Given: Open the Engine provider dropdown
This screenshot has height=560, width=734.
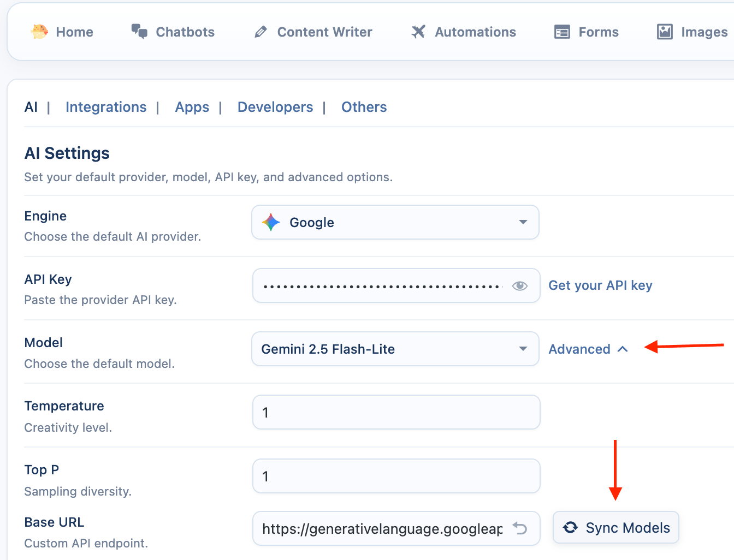Looking at the screenshot, I should [395, 223].
